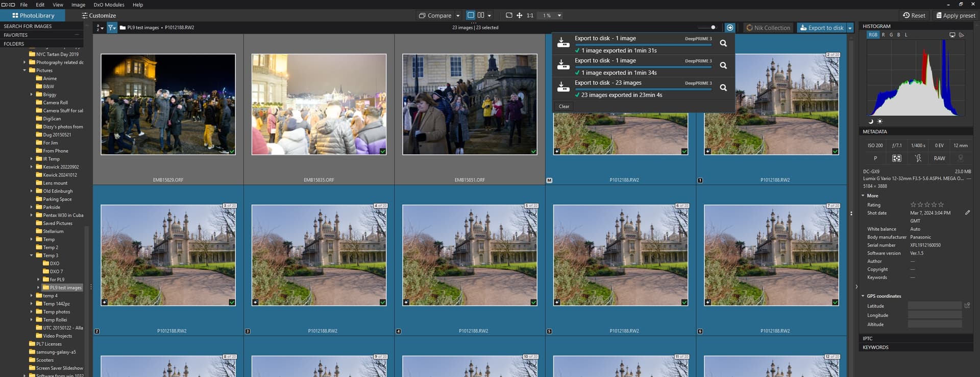
Task: Switch to the Customize tab
Action: 99,15
